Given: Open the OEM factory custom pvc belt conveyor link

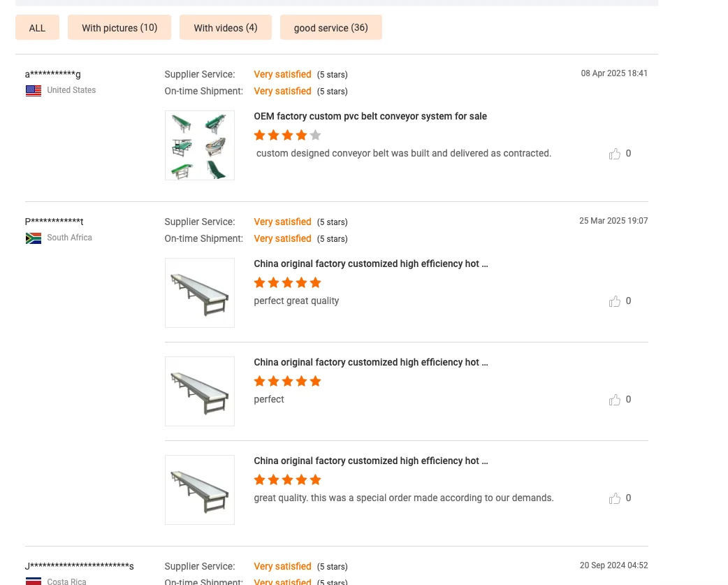Looking at the screenshot, I should pos(370,117).
